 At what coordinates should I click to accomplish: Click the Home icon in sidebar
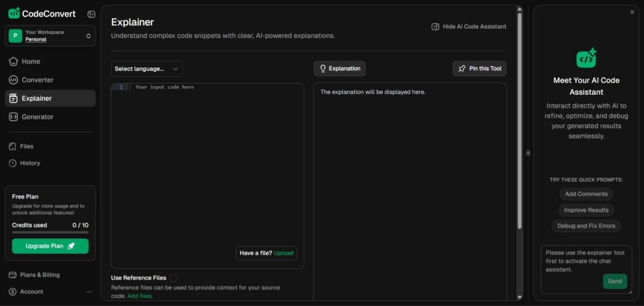point(13,62)
